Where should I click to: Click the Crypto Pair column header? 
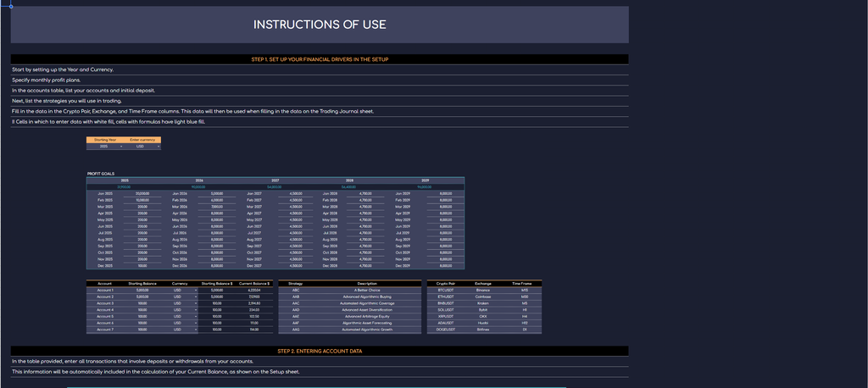446,284
